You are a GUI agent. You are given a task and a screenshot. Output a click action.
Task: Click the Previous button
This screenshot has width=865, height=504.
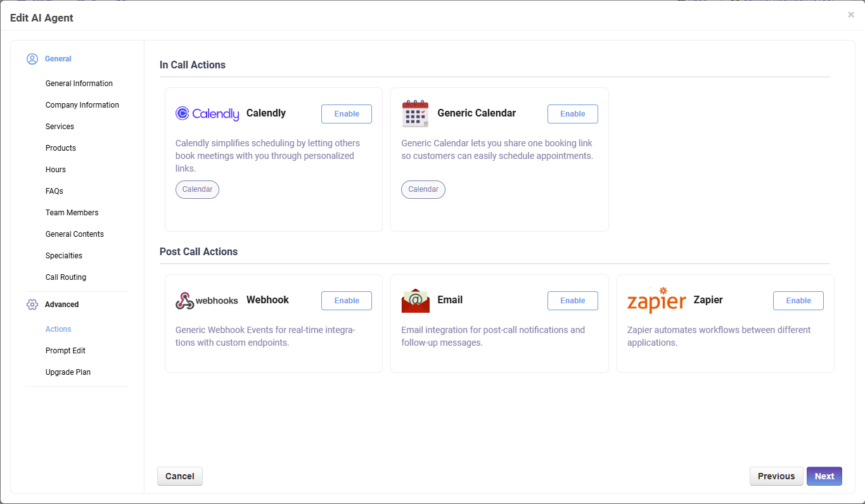point(776,476)
